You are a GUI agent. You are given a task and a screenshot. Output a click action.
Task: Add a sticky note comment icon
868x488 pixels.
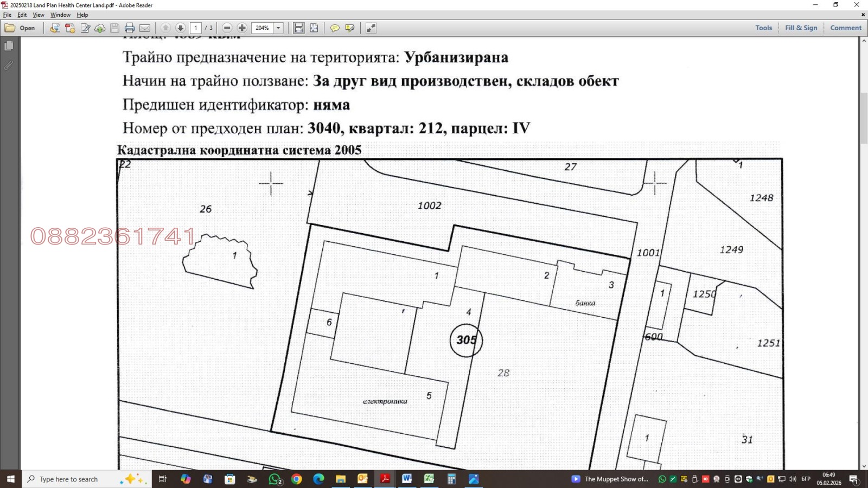click(335, 28)
